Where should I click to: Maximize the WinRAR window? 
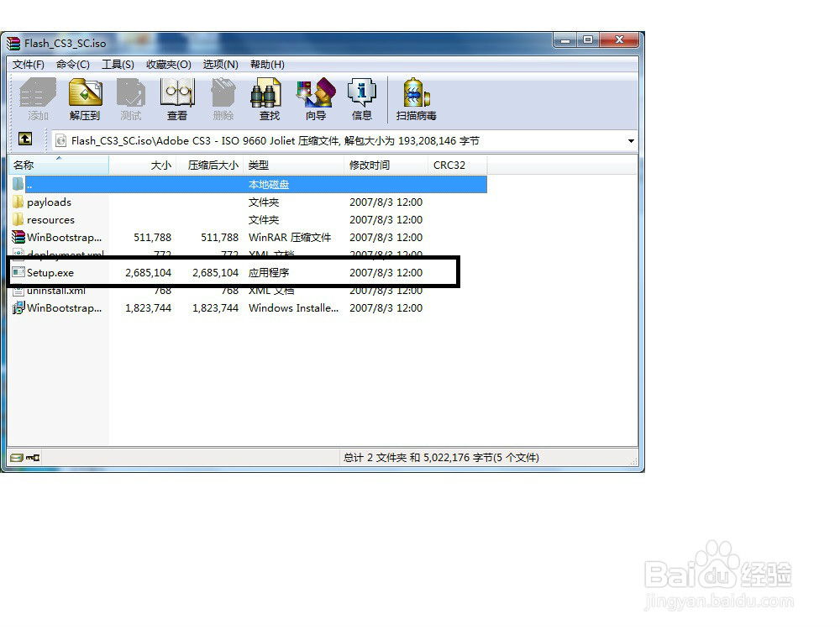[x=588, y=40]
